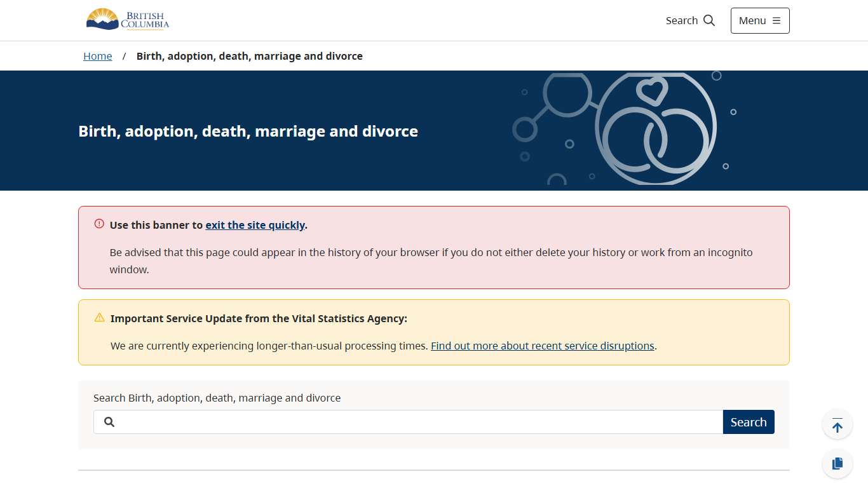Open the Menu navigation
Screen dimensions: 868x488
pos(760,20)
